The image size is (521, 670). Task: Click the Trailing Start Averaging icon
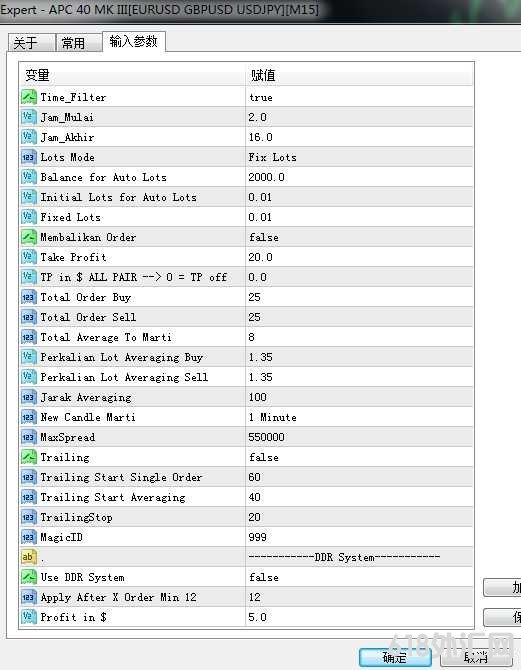[x=29, y=497]
